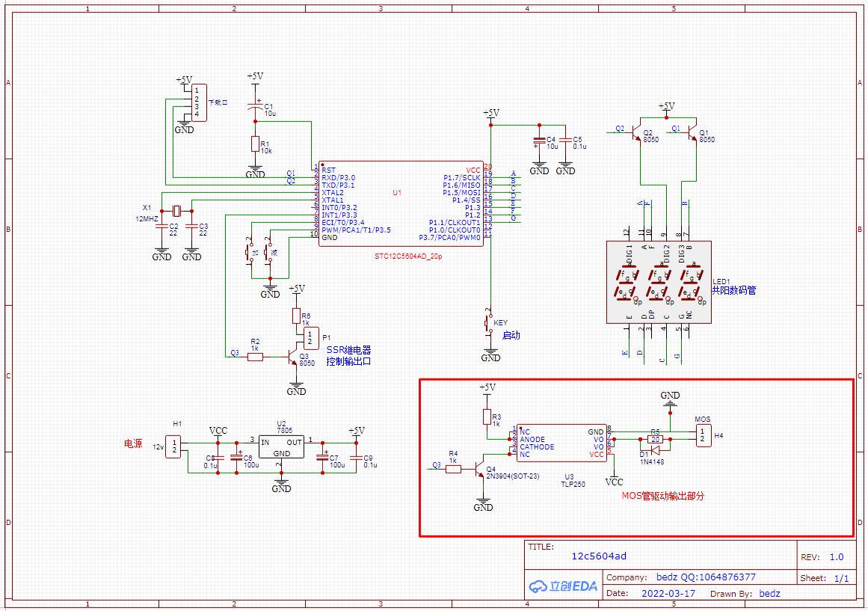Select the U2 7805 regulator block
This screenshot has height=611, width=868.
coord(281,446)
